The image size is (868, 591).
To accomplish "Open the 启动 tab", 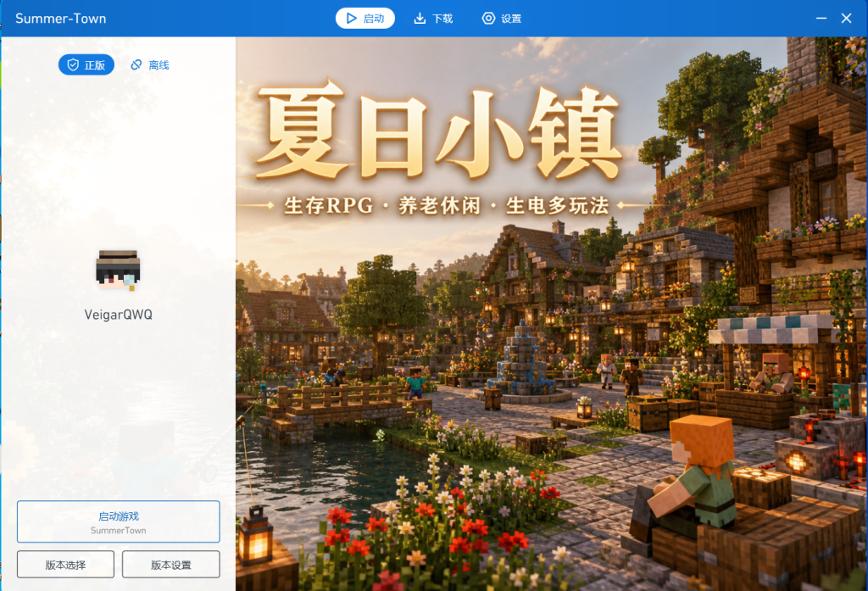I will 365,19.
